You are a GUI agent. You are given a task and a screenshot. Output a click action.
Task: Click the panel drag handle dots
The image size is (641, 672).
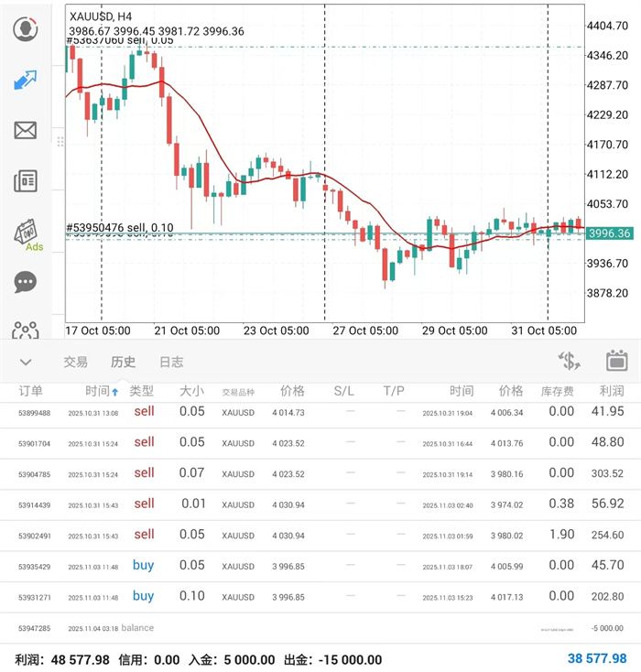pyautogui.click(x=60, y=141)
